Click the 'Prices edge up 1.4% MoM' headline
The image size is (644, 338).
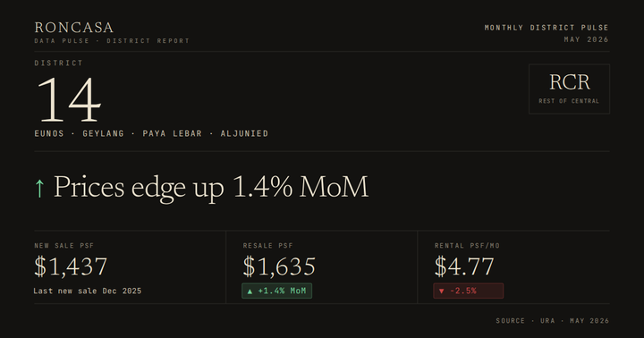click(x=211, y=187)
